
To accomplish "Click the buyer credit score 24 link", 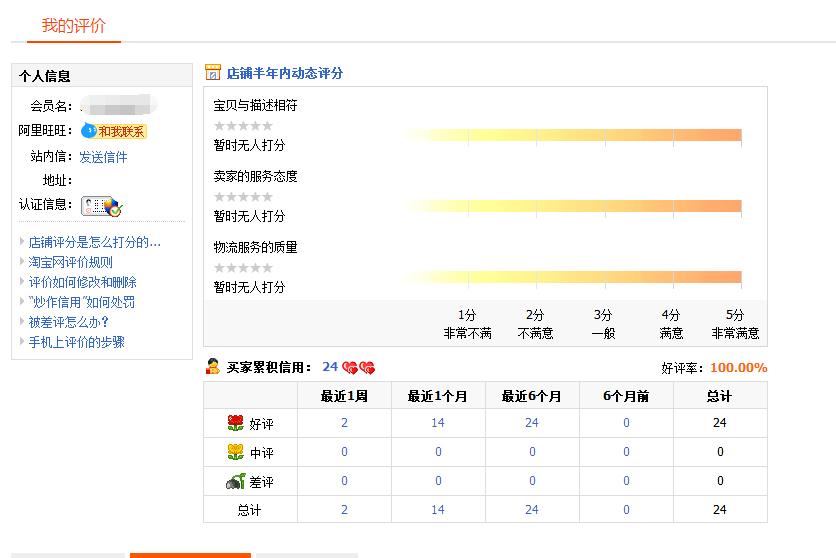I will pyautogui.click(x=330, y=367).
